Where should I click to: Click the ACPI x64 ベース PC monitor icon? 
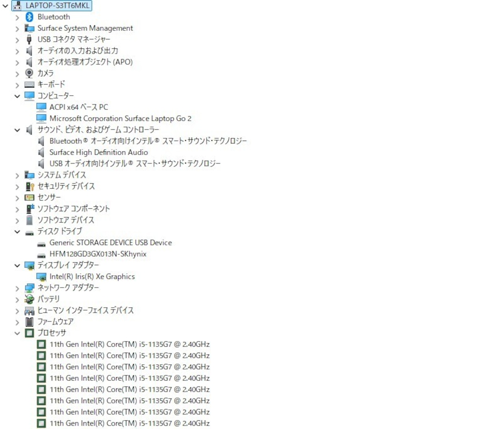coord(41,107)
